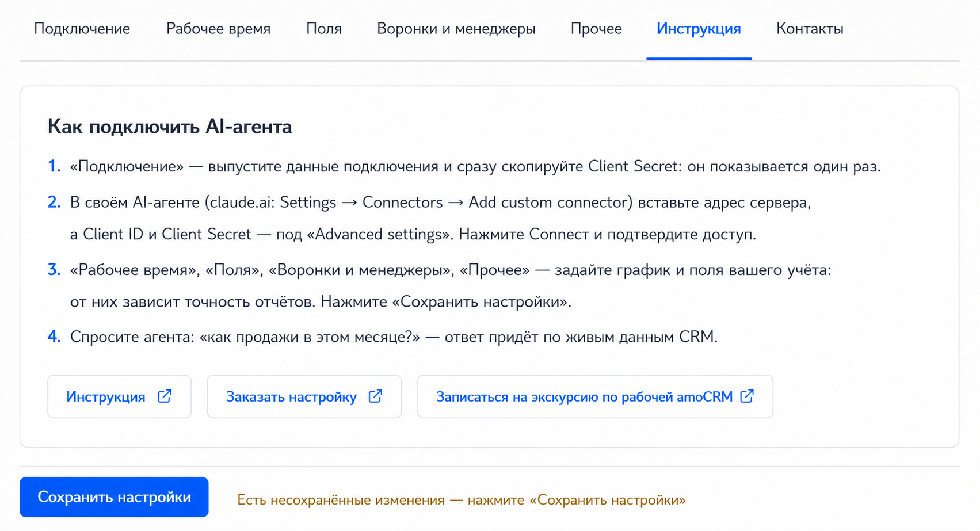Open the Подключение tab

82,29
